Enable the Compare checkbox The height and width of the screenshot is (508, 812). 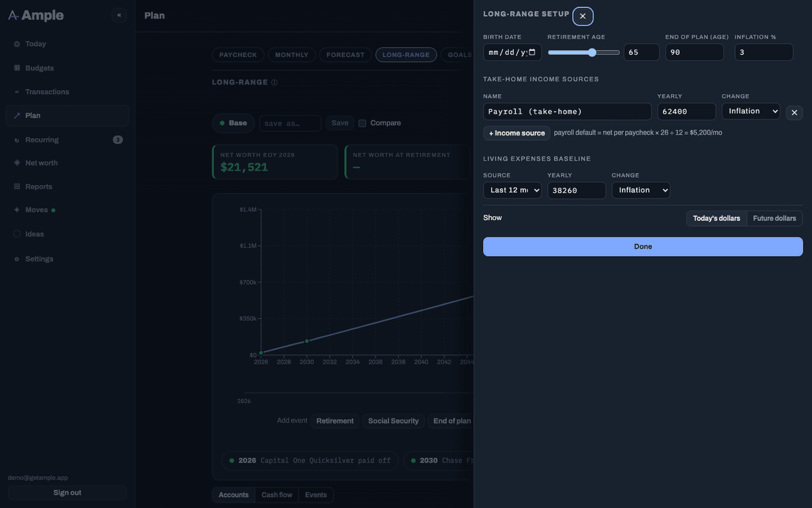pos(362,123)
